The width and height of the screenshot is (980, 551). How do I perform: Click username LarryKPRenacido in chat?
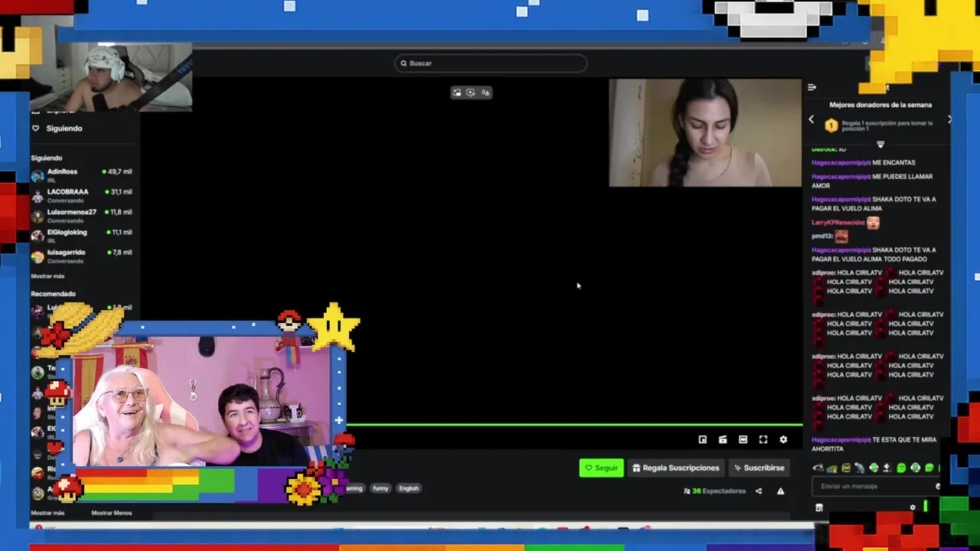tap(838, 223)
